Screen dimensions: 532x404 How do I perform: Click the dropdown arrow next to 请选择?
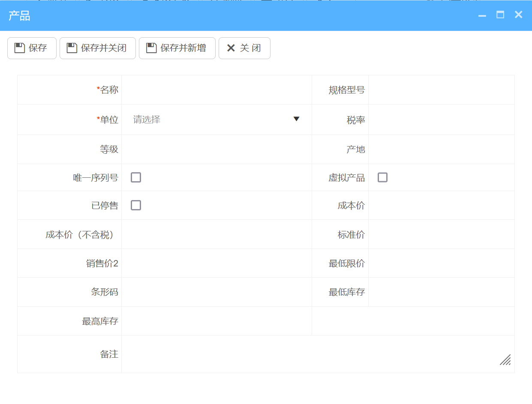tap(296, 119)
